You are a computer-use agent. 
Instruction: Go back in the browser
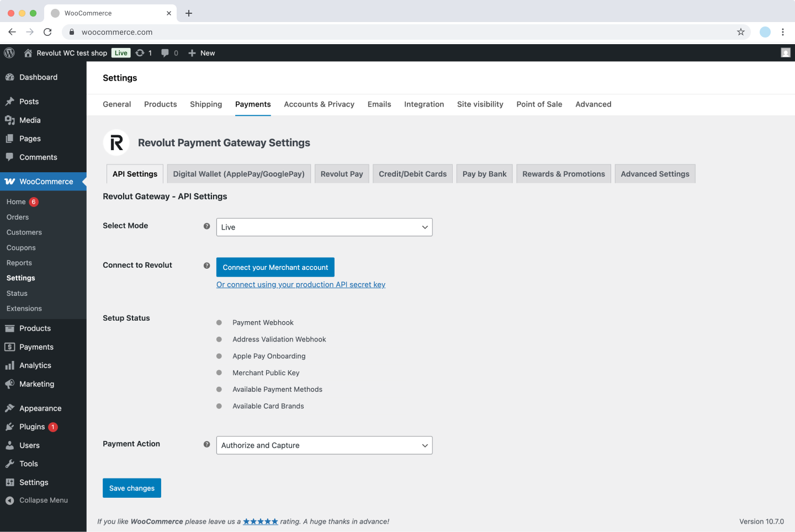[x=12, y=32]
